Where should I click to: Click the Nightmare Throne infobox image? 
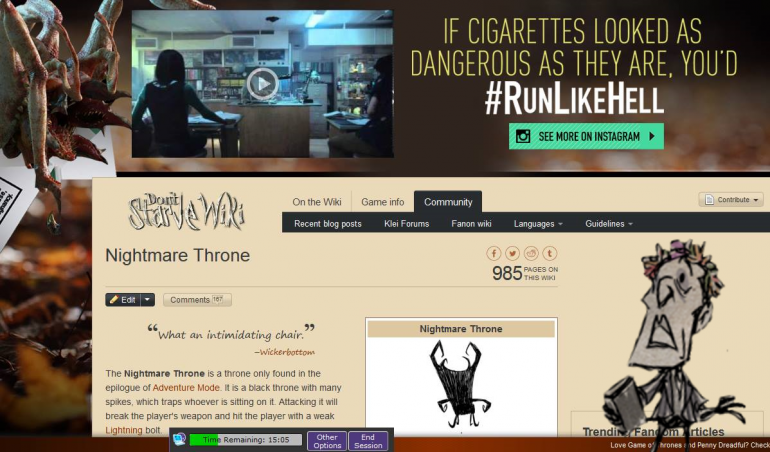pyautogui.click(x=460, y=385)
